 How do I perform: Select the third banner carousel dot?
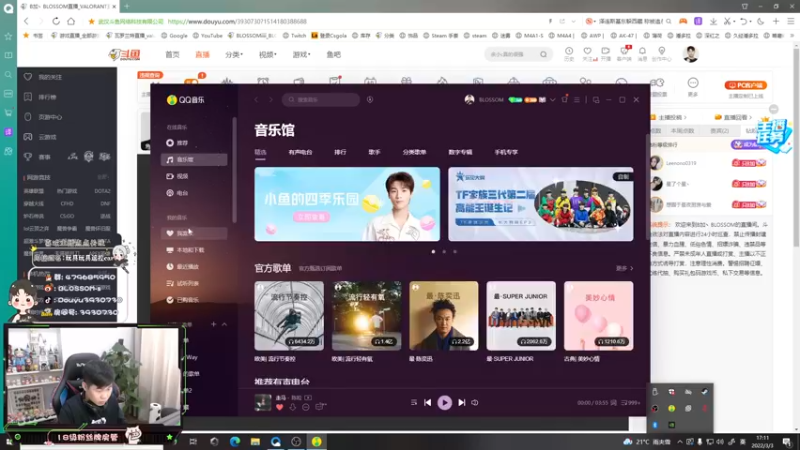(x=455, y=252)
